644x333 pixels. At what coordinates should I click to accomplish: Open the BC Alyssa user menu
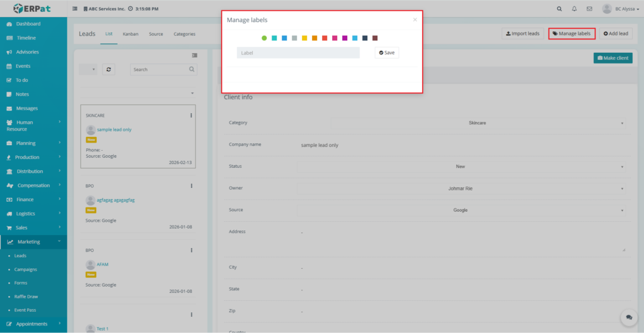(x=620, y=9)
